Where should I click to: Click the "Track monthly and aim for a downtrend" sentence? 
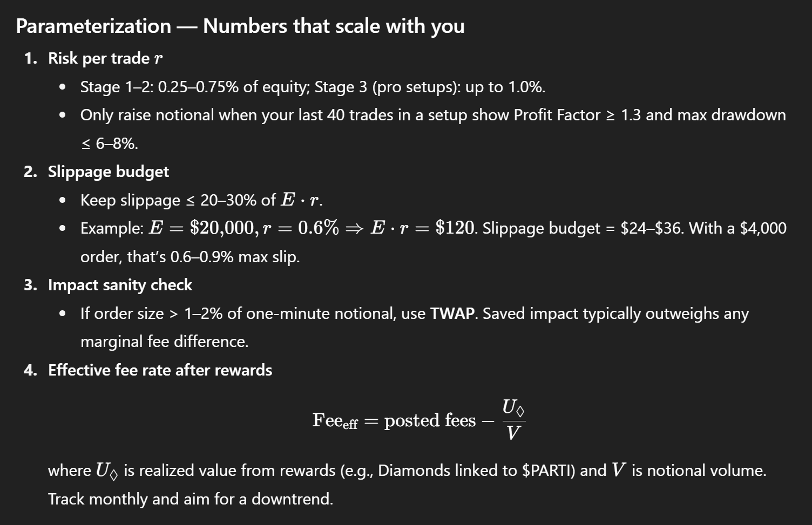(190, 499)
